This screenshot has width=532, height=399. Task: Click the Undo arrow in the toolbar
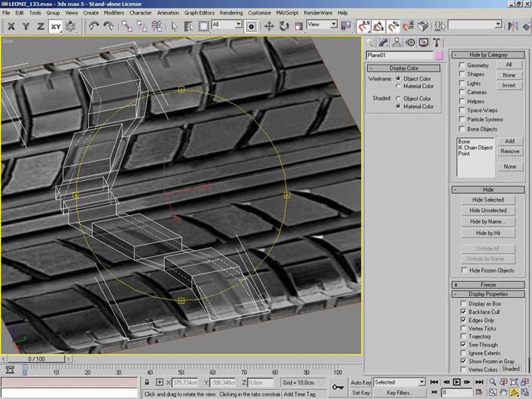[x=93, y=26]
